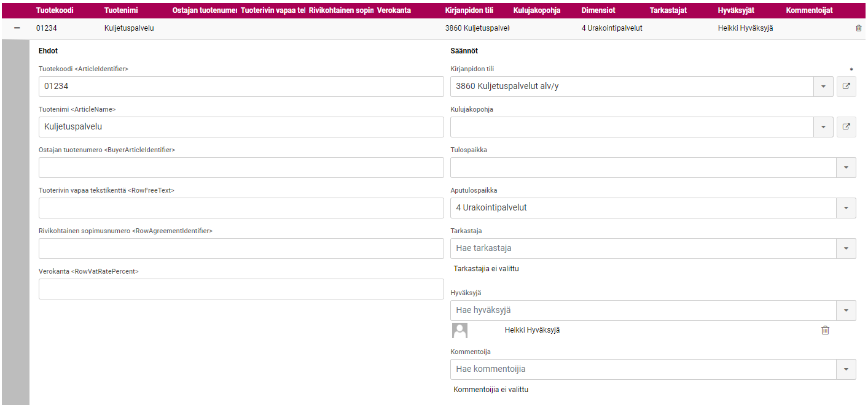This screenshot has width=868, height=405.
Task: Expand the Tulospaikka dropdown
Action: click(x=846, y=168)
